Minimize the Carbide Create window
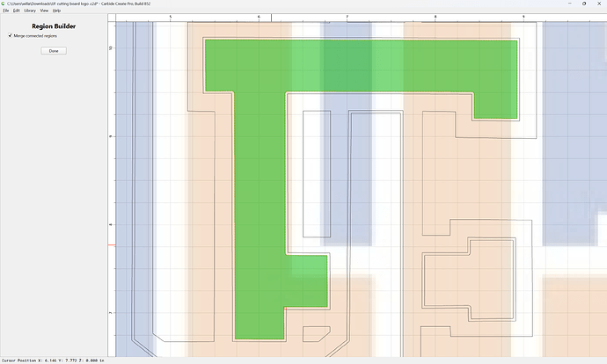The width and height of the screenshot is (607, 364). click(569, 4)
